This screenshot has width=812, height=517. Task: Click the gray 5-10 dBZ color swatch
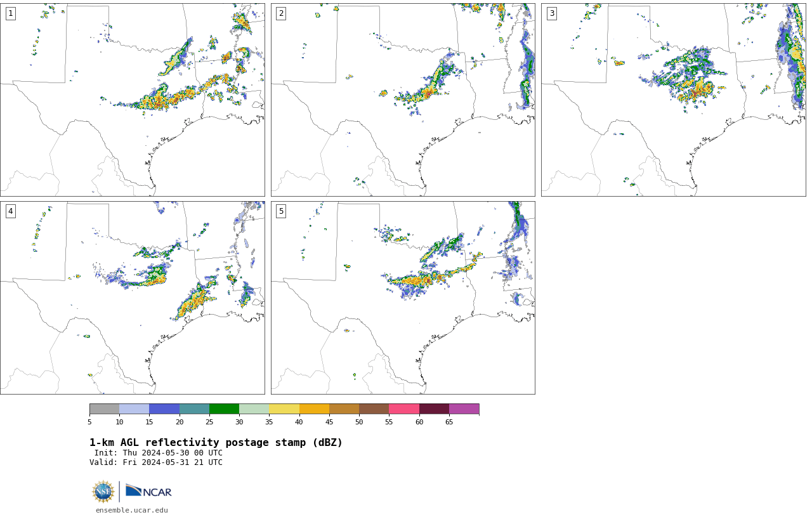[x=104, y=409]
